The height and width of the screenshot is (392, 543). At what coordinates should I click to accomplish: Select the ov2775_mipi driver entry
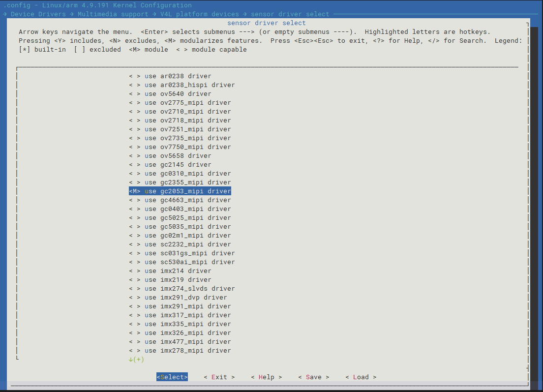coord(180,102)
